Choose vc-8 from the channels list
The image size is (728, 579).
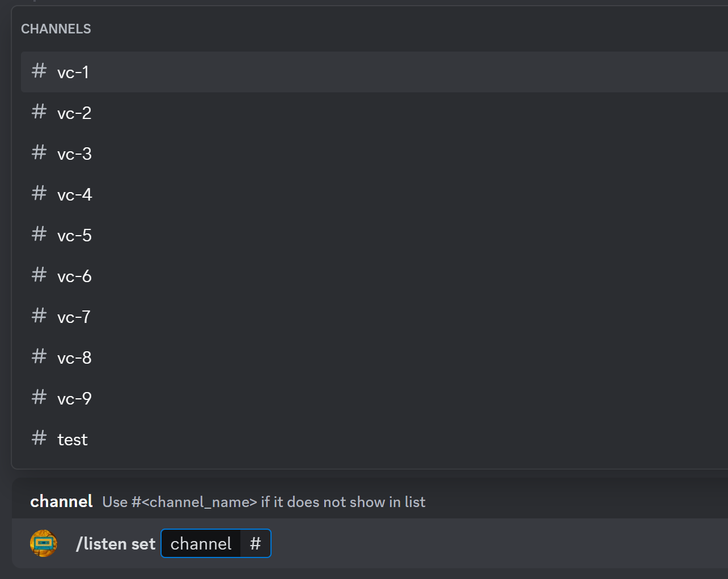tap(74, 358)
